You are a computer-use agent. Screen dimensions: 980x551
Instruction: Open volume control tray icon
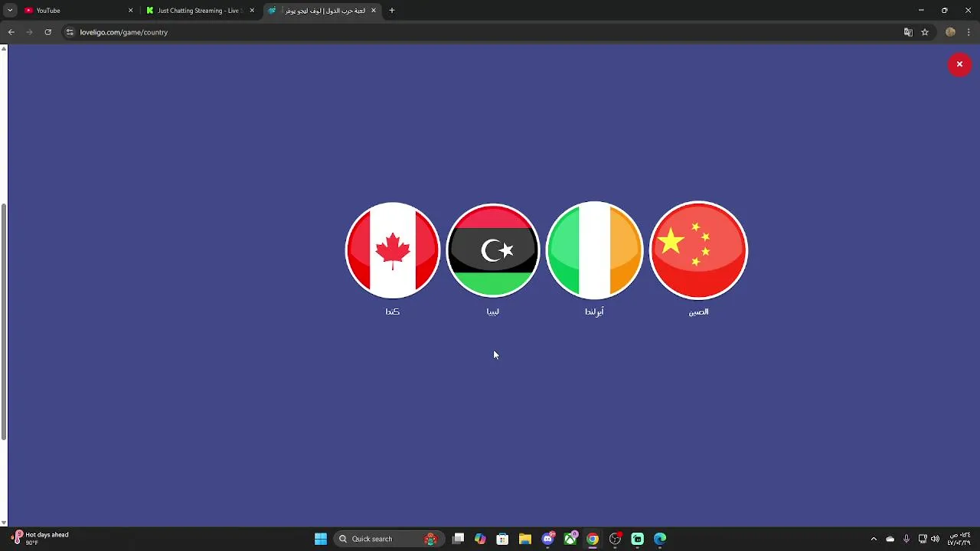[935, 539]
